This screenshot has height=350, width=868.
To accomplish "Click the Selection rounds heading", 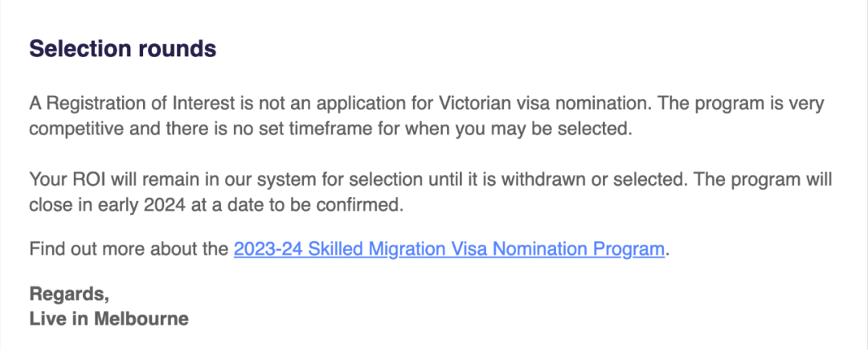I will pos(123,49).
